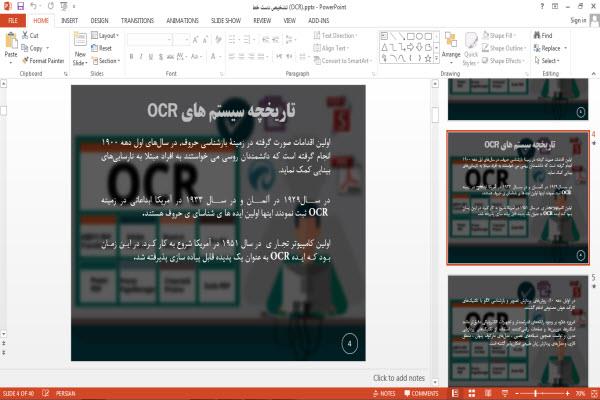The image size is (600, 400).
Task: Switch to Reading View icon
Action: coord(488,393)
